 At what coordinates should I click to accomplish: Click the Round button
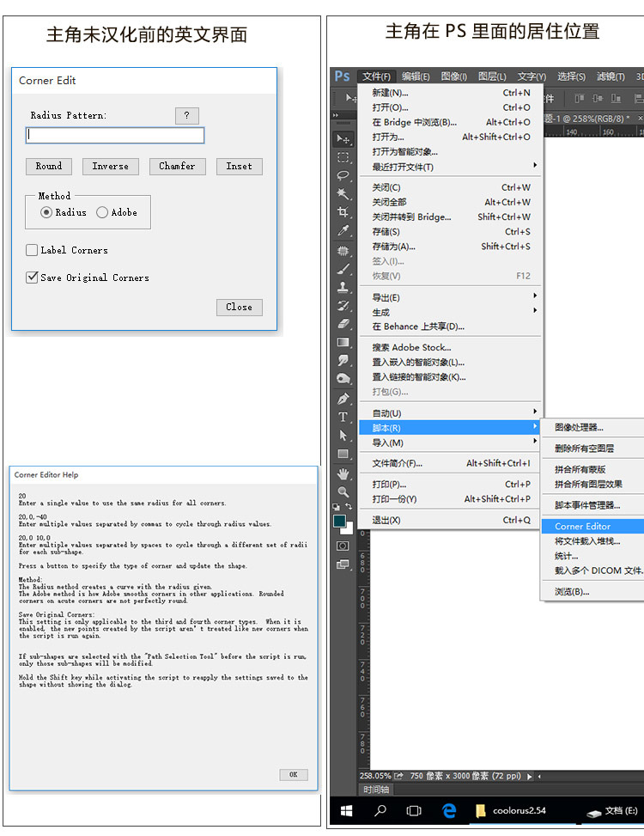(x=48, y=167)
